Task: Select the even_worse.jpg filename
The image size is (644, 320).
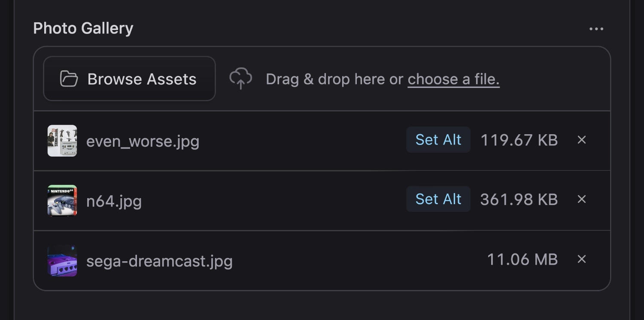Action: [143, 141]
